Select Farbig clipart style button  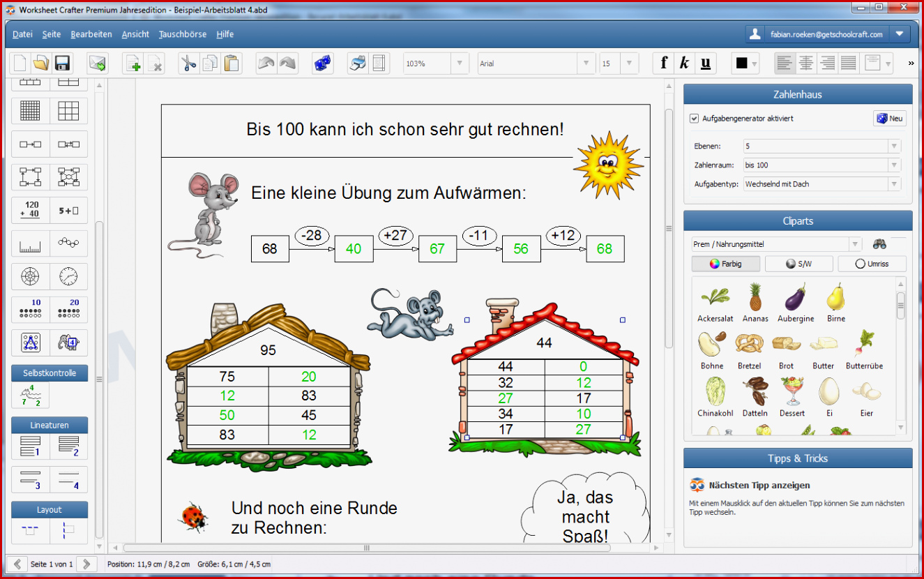point(726,264)
